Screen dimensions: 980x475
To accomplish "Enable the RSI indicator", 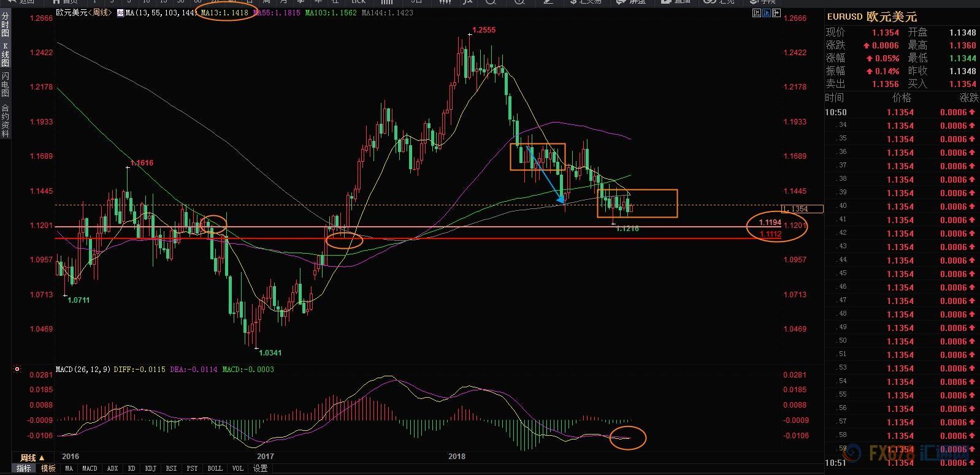I will (171, 468).
